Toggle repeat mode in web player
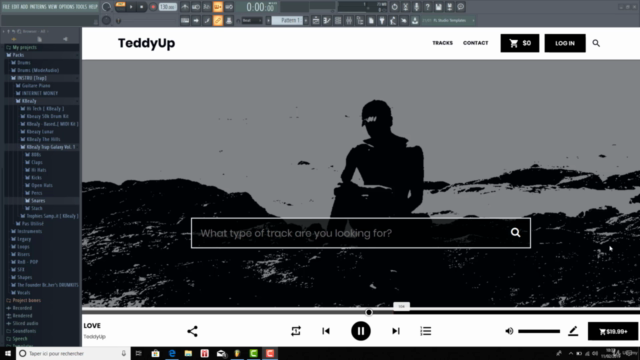Image resolution: width=640 pixels, height=360 pixels. tap(296, 331)
